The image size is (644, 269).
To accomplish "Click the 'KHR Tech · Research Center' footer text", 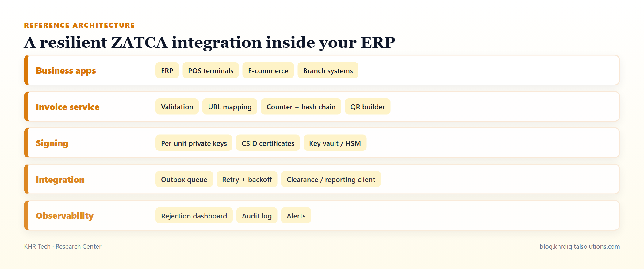I will pyautogui.click(x=63, y=247).
